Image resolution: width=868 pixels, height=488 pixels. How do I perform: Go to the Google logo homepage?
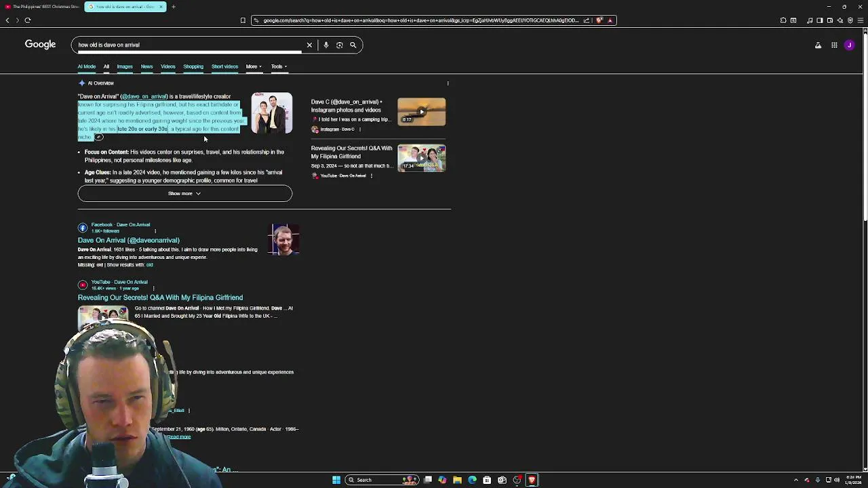click(40, 44)
